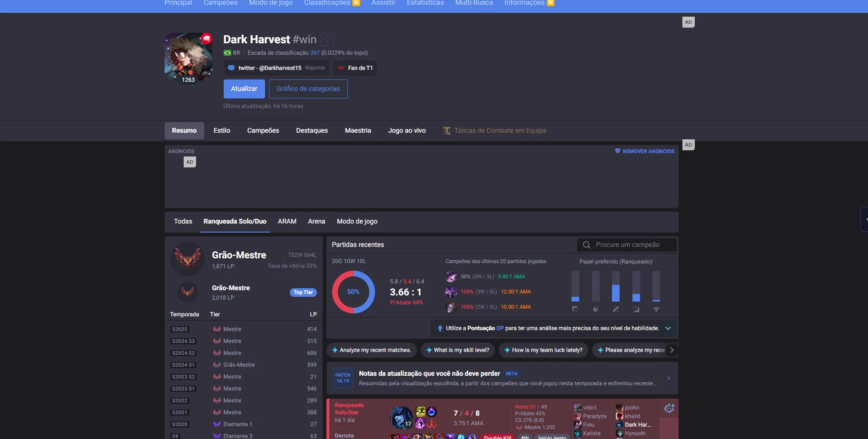Click champion icon with 10.00:1 AMA

point(451,307)
